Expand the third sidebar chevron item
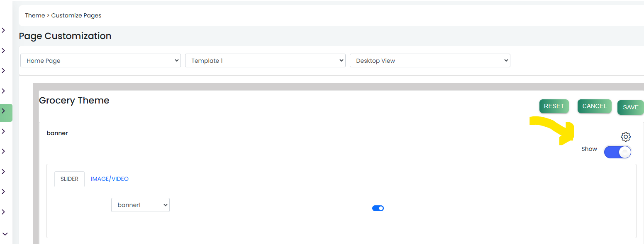This screenshot has width=644, height=244. click(x=3, y=71)
